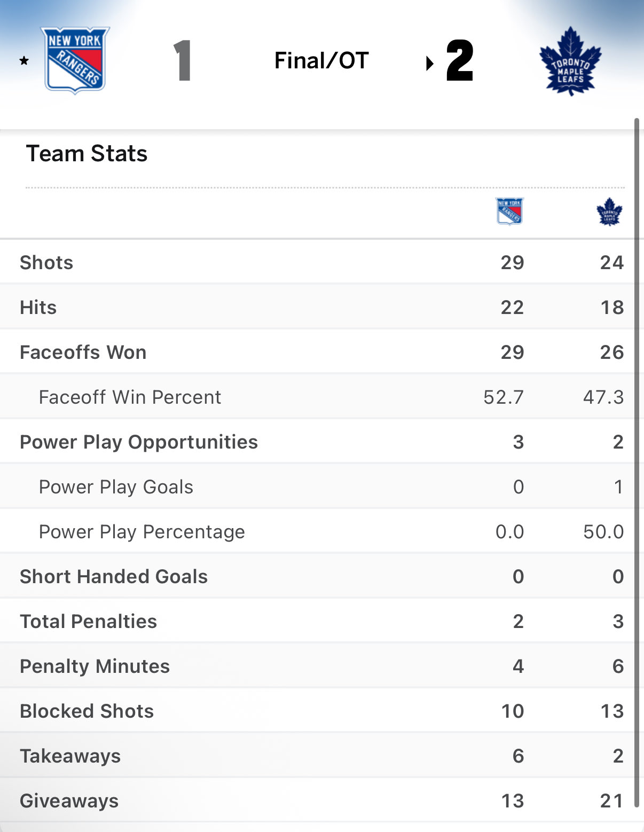Viewport: 644px width, 832px height.
Task: Tap the Rangers score of 1
Action: pos(183,61)
